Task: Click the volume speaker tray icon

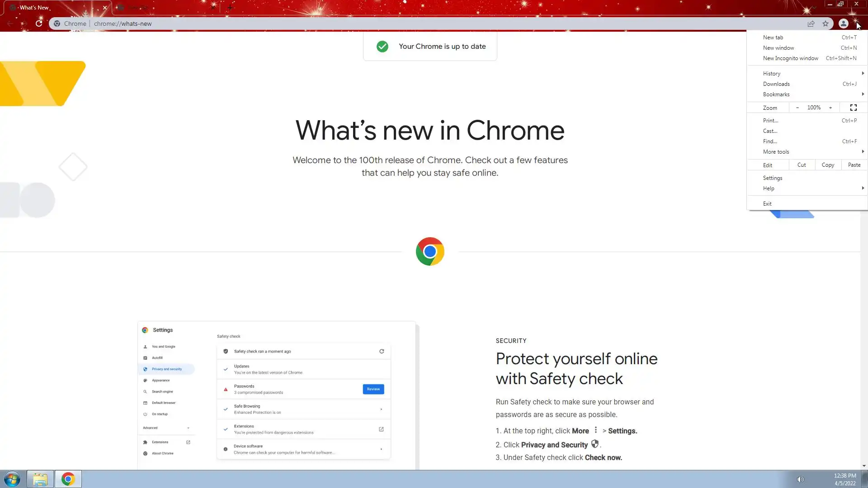Action: [800, 479]
